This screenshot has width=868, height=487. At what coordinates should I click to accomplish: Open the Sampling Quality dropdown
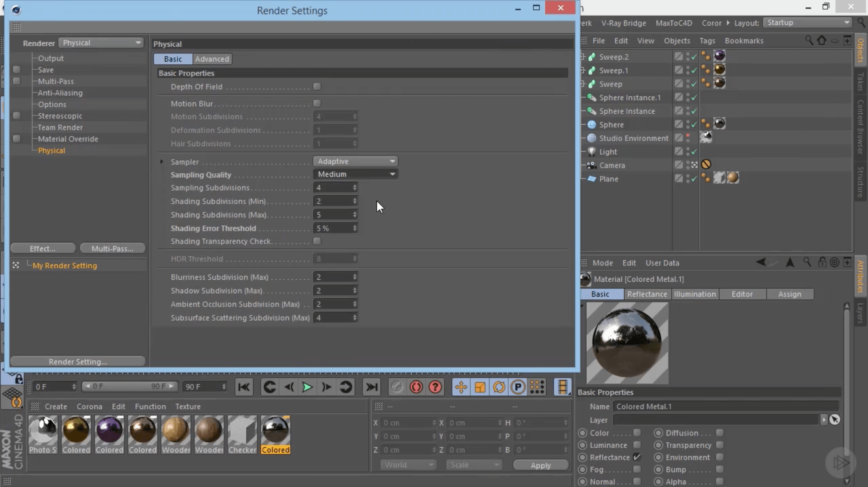355,174
